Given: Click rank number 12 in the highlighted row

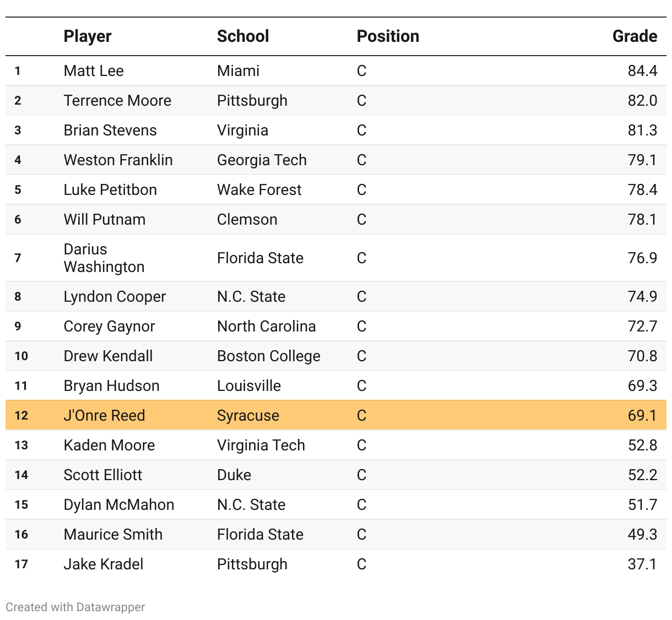Looking at the screenshot, I should [x=21, y=416].
